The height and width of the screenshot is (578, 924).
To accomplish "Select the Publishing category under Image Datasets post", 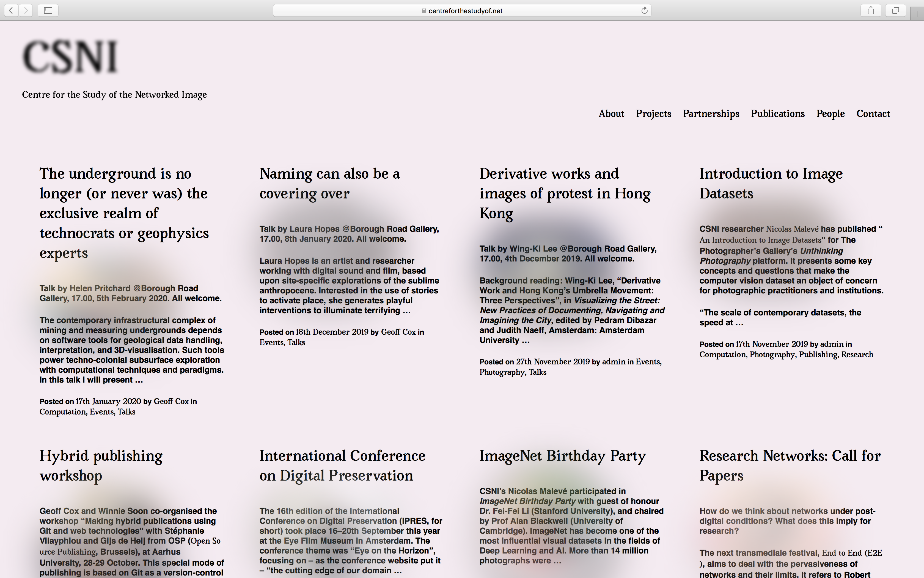I will click(818, 355).
